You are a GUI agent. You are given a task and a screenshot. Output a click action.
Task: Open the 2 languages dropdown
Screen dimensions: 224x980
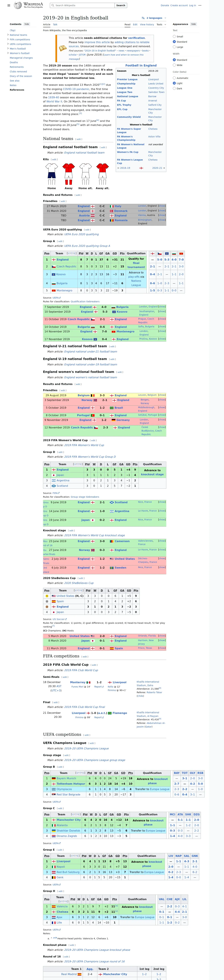click(154, 18)
